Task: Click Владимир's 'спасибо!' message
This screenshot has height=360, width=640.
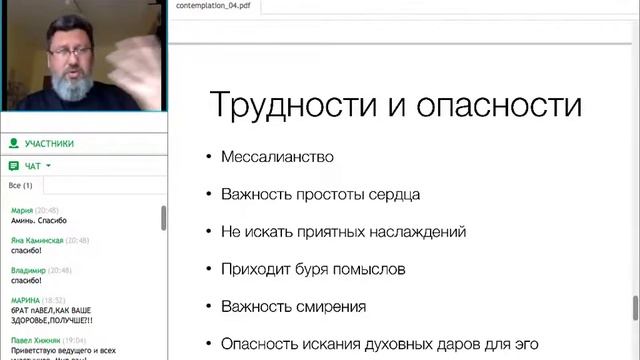Action: [x=26, y=280]
